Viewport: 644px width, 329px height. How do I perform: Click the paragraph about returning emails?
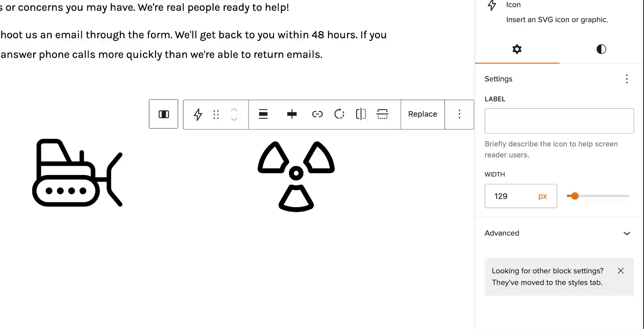(193, 44)
